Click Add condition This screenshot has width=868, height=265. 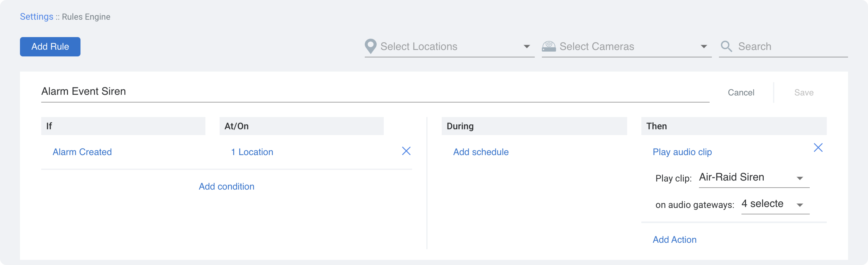coord(226,186)
